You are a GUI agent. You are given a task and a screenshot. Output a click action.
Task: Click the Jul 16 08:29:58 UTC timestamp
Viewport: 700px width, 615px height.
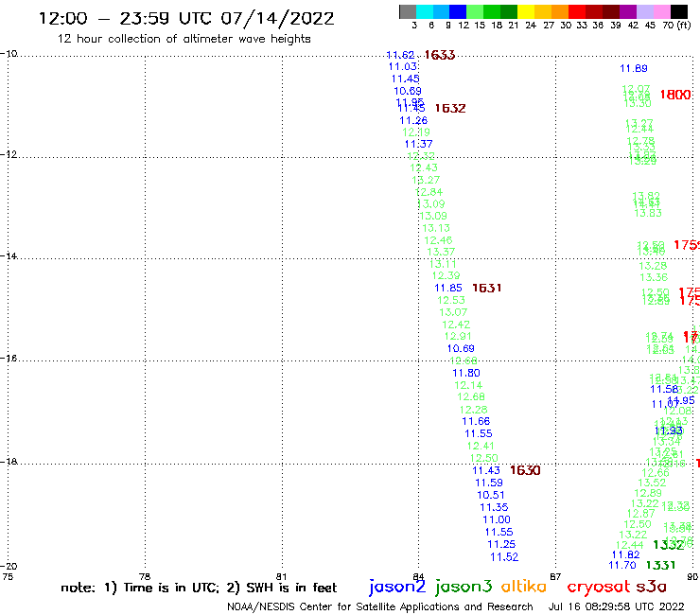click(x=616, y=606)
